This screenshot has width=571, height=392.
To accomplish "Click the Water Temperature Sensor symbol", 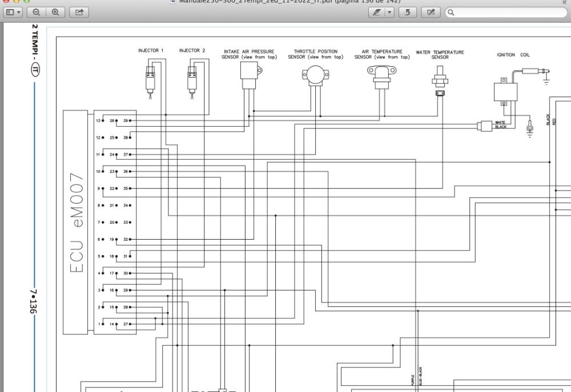I will coord(440,80).
